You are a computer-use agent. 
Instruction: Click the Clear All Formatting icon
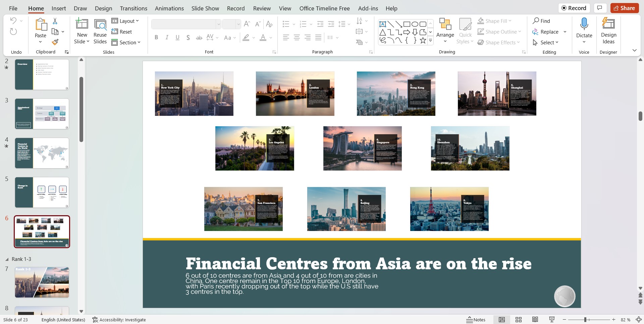[x=269, y=24]
